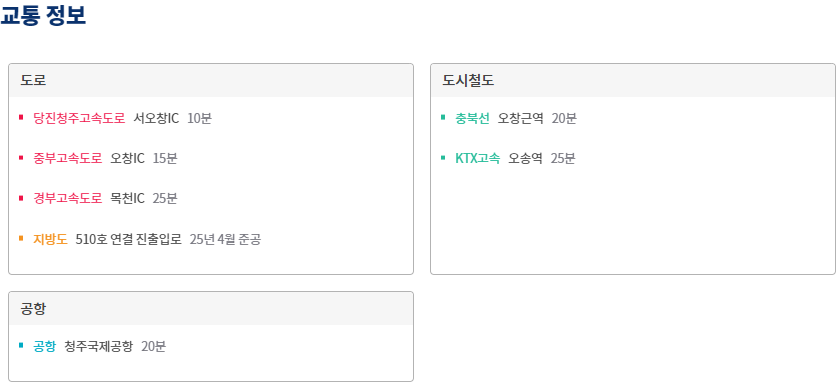Click the 도로 panel header
The image size is (838, 387).
[211, 81]
